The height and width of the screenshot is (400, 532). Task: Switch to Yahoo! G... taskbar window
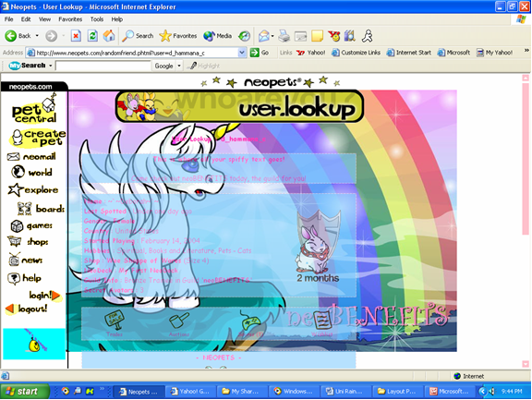pyautogui.click(x=191, y=391)
